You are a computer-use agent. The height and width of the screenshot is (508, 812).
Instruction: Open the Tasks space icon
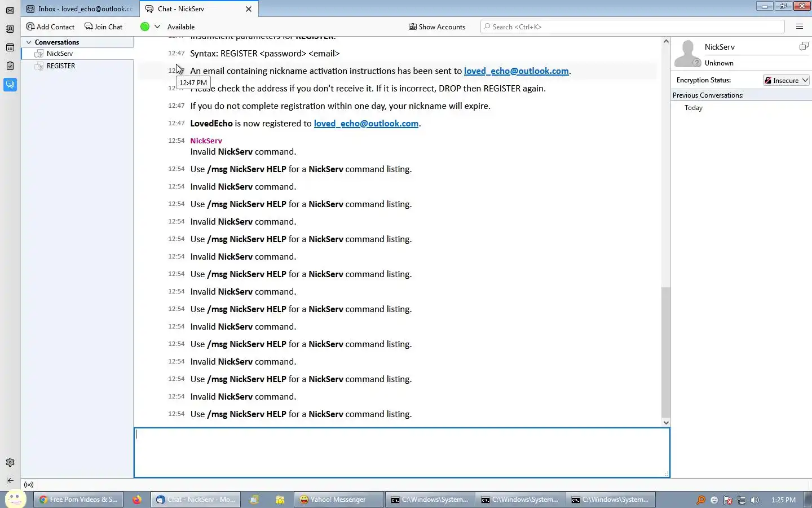(10, 66)
